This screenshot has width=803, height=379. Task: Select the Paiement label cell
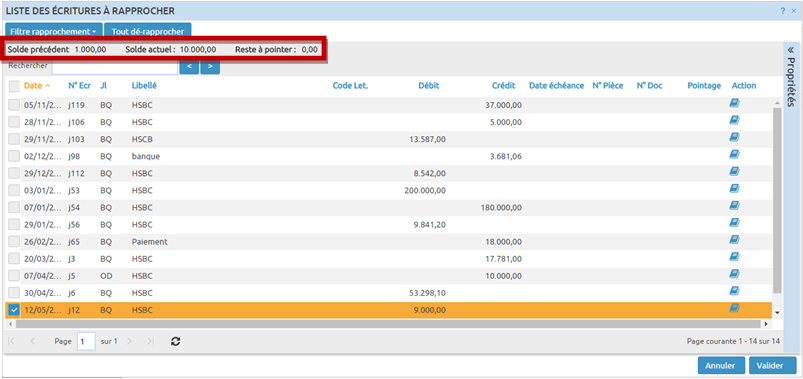(150, 242)
